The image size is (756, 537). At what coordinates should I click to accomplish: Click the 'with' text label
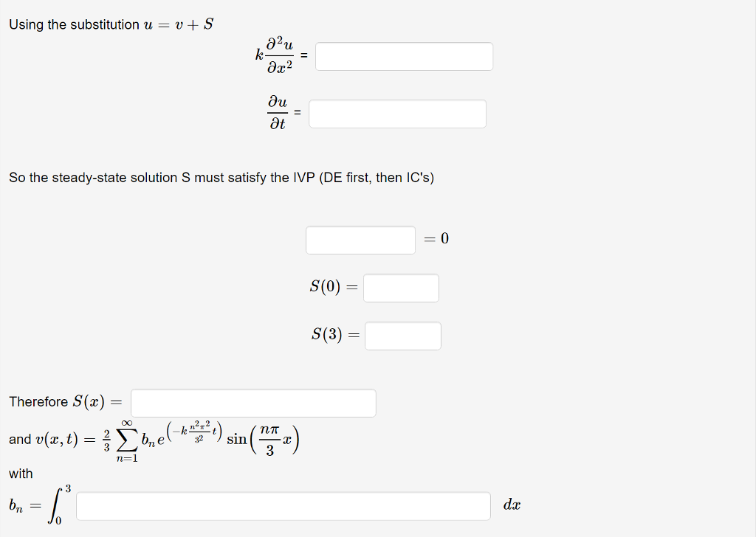21,473
